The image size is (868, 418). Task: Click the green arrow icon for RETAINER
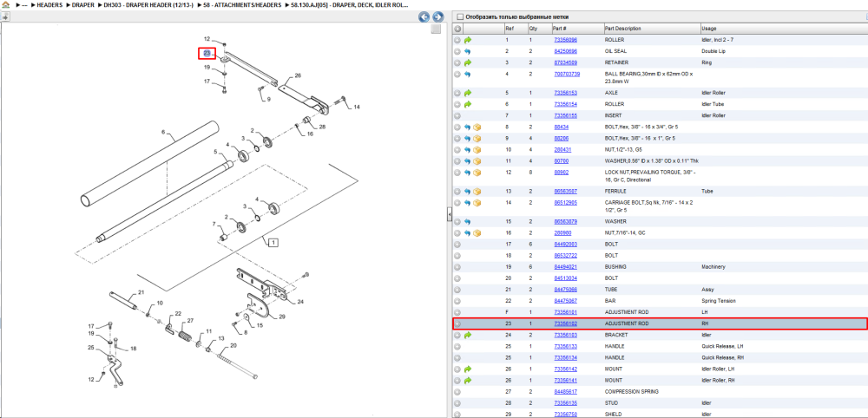(468, 62)
